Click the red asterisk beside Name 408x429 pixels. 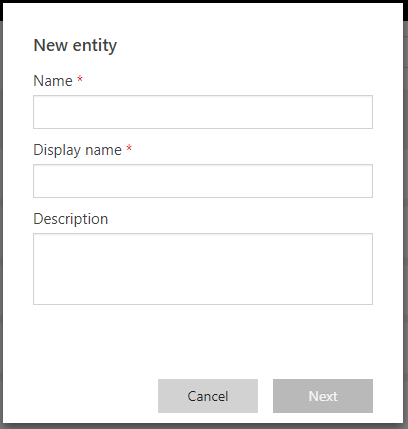click(80, 79)
